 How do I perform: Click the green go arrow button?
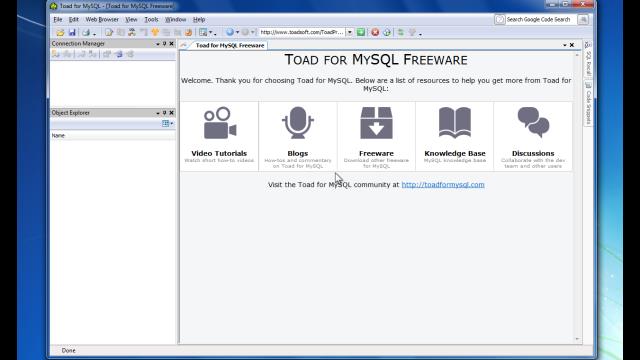360,32
